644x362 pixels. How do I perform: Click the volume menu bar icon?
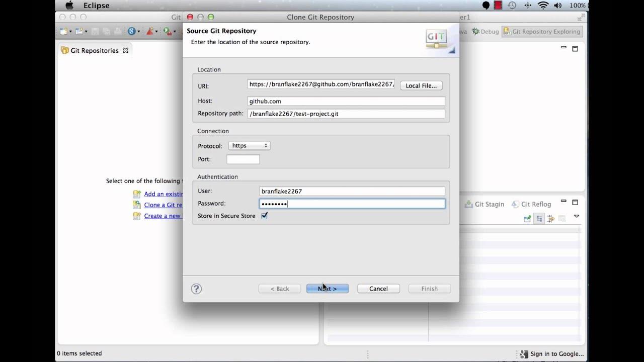(557, 6)
